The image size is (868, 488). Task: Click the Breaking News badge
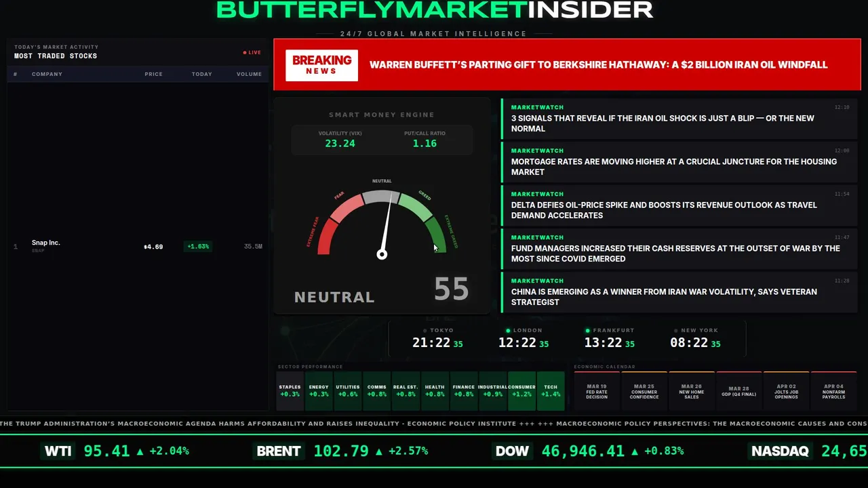[x=321, y=65]
